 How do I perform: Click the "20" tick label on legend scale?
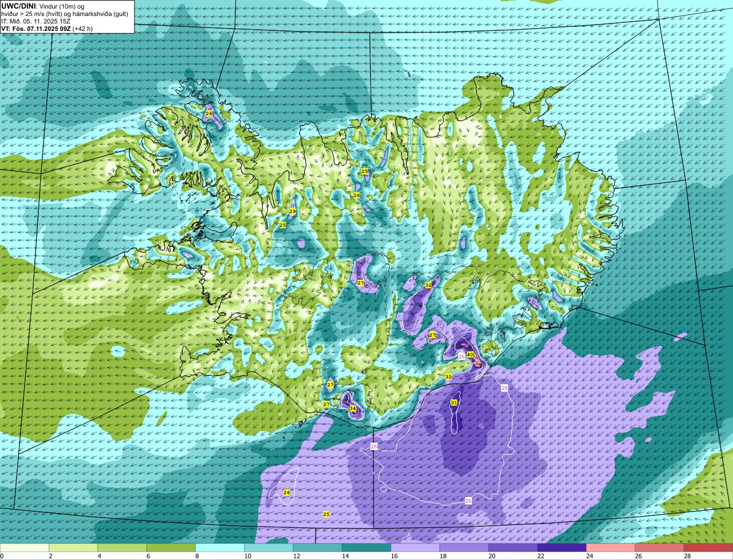492,556
